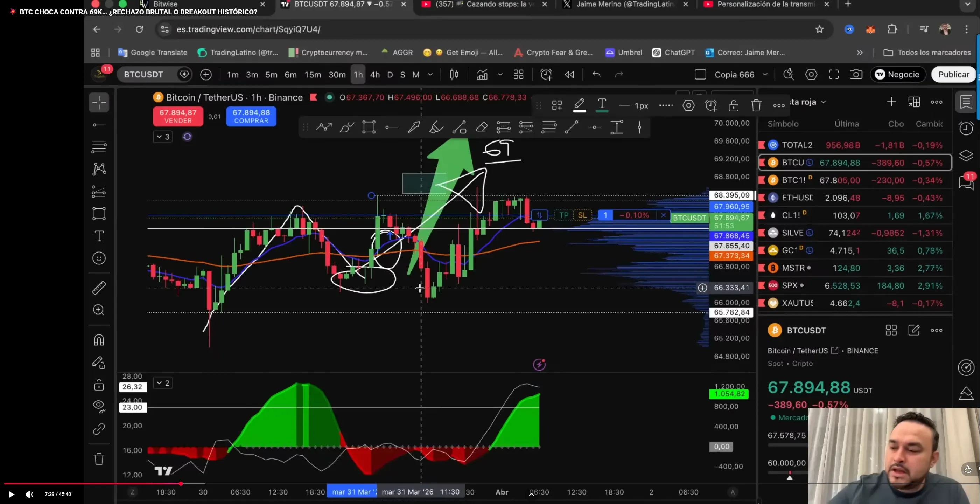Image resolution: width=980 pixels, height=504 pixels.
Task: Expand the Copia 666 layout dropdown
Action: [765, 75]
